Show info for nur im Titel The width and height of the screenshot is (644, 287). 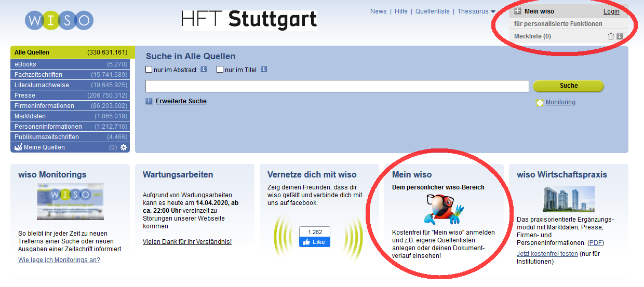click(264, 69)
